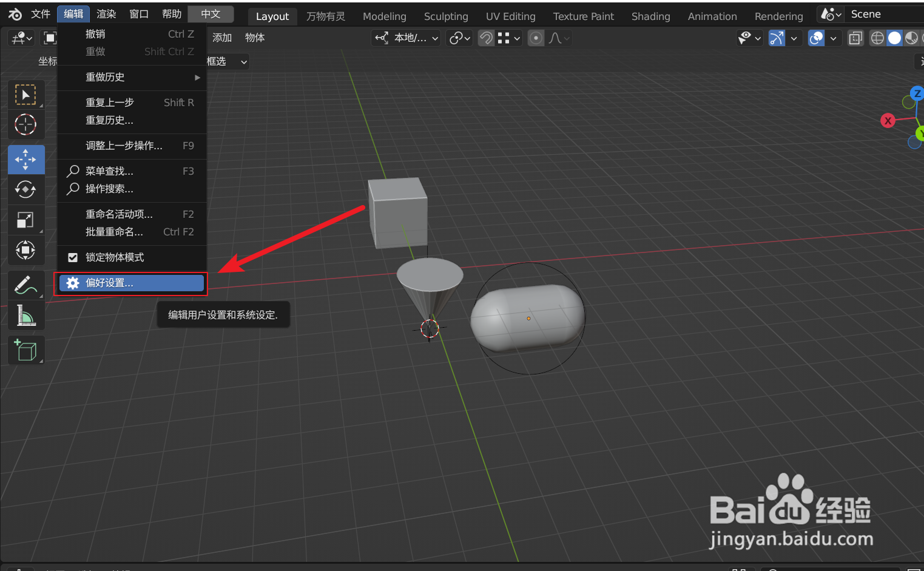
Task: Click the 中文 button in top bar
Action: tap(211, 14)
